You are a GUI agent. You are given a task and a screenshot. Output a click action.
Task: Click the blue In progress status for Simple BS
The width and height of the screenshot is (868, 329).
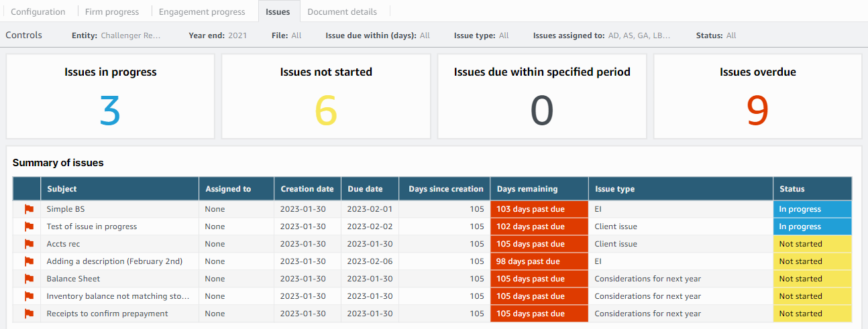pos(812,209)
